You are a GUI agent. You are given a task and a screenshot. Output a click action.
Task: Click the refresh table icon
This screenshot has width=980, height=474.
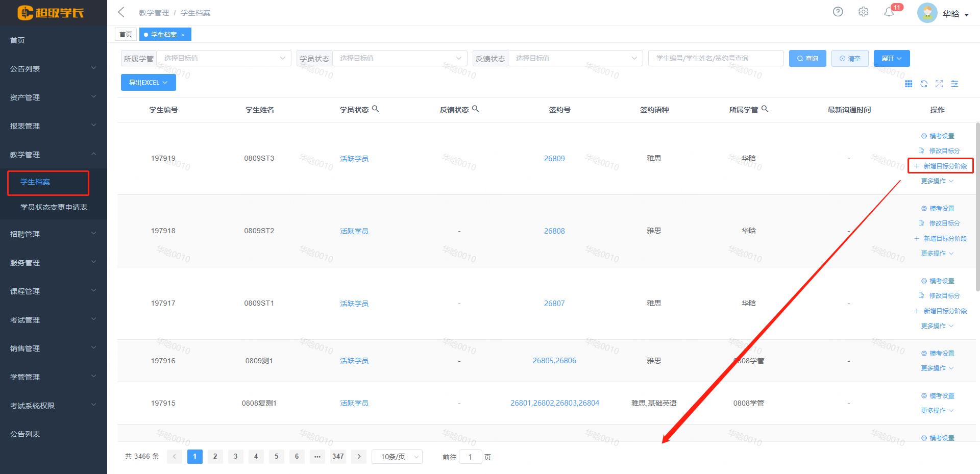pyautogui.click(x=924, y=84)
